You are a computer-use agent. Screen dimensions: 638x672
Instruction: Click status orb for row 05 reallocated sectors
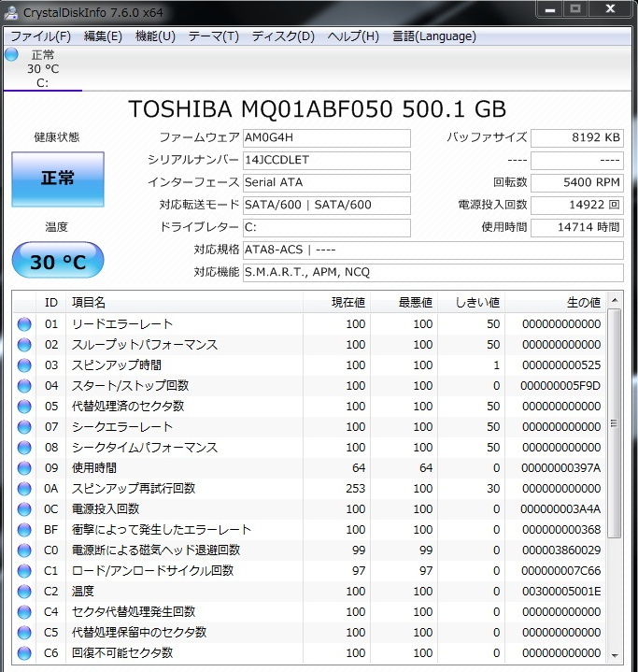(x=24, y=407)
